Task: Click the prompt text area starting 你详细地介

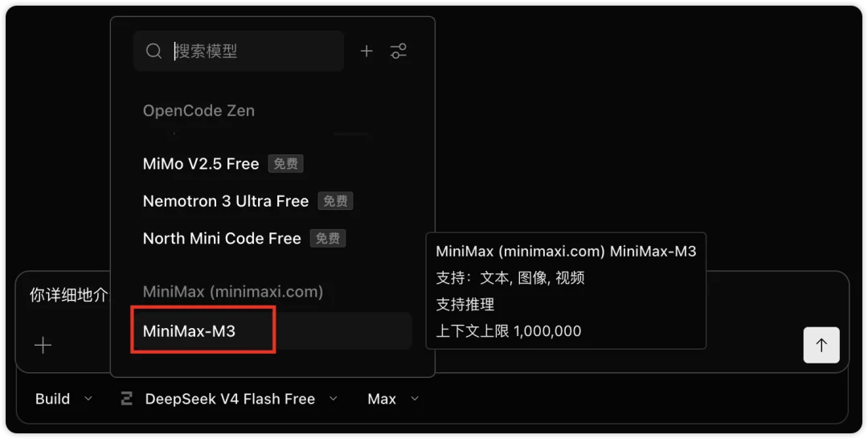Action: click(x=70, y=295)
